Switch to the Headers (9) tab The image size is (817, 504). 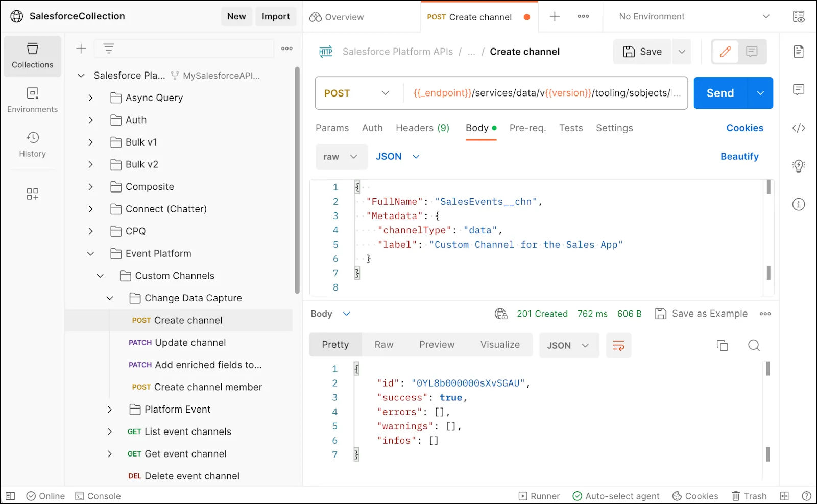coord(422,128)
